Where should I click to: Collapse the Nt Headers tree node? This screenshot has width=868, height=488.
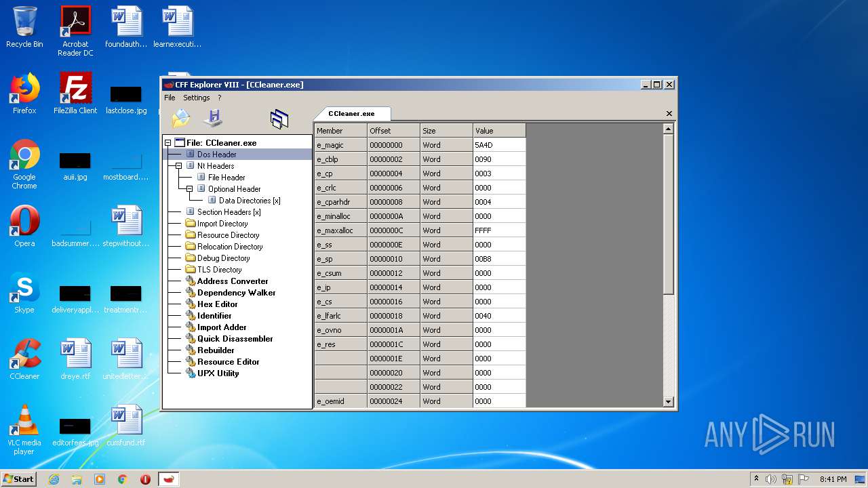(178, 166)
